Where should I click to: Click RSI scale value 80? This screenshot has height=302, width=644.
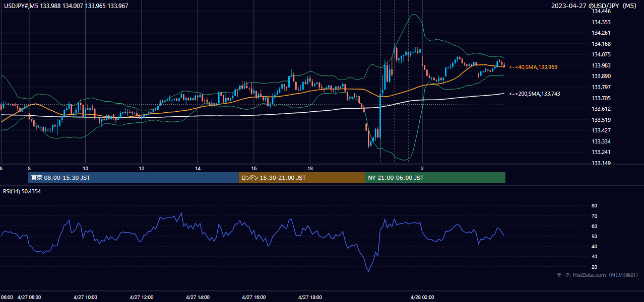(595, 206)
